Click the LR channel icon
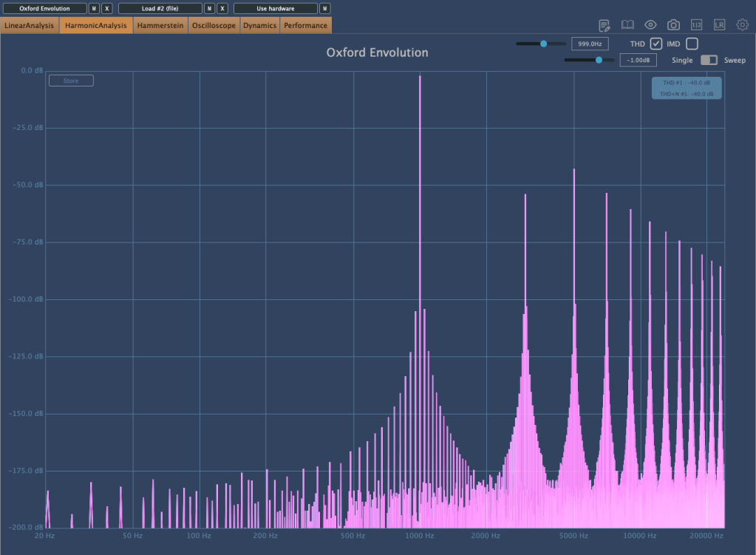 click(719, 25)
